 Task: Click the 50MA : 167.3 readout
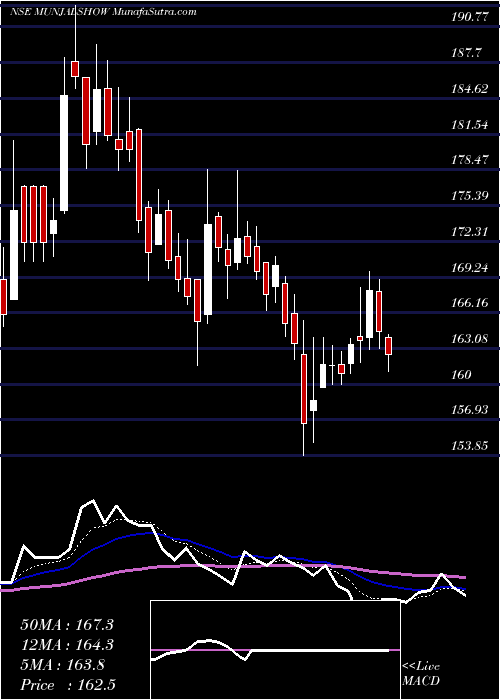click(67, 625)
